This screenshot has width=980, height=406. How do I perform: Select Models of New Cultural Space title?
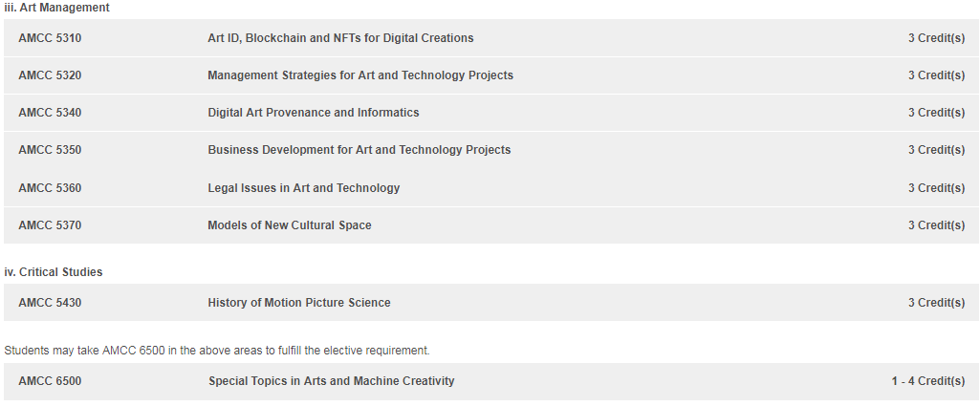(290, 225)
